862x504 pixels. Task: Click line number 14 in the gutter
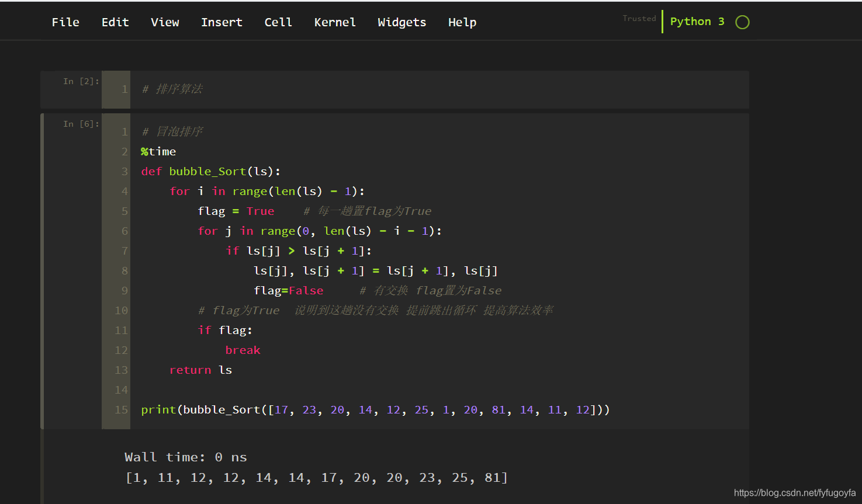(121, 390)
